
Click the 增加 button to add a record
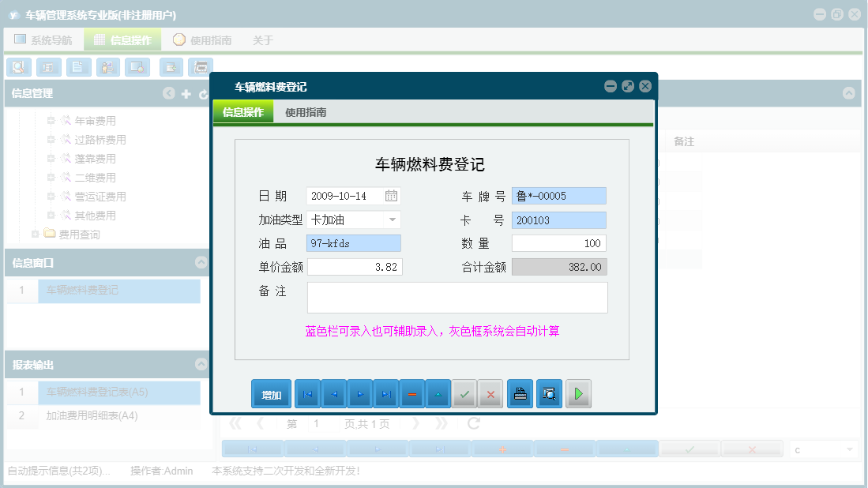[271, 393]
